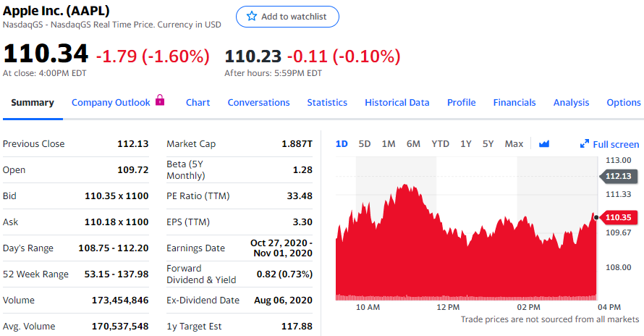Click the EPS (TTM) value 3.30
This screenshot has width=644, height=336.
(302, 222)
